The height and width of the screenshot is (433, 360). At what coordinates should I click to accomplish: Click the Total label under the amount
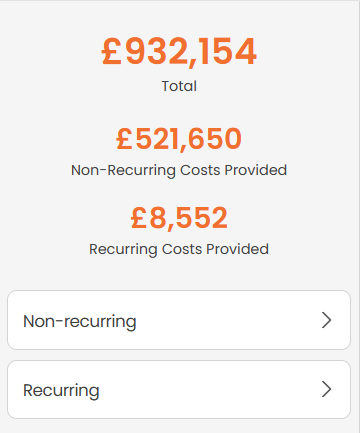pyautogui.click(x=179, y=86)
